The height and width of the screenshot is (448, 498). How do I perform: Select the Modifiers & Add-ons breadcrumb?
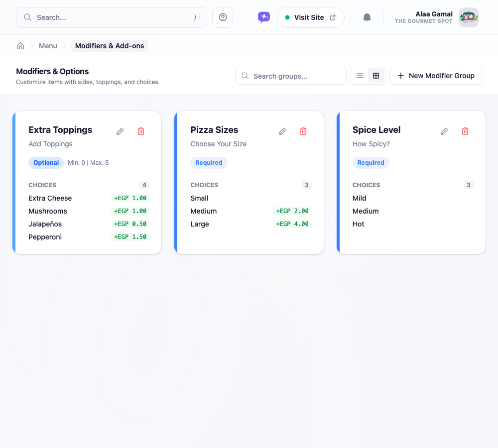point(110,46)
